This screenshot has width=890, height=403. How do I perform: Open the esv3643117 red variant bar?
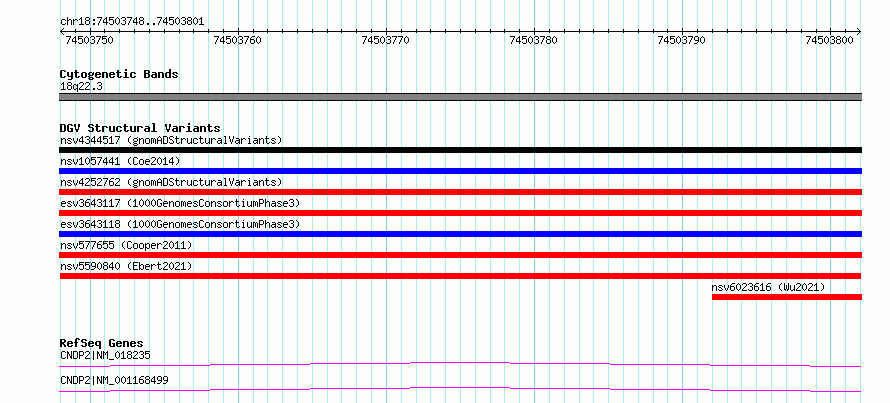pos(460,213)
